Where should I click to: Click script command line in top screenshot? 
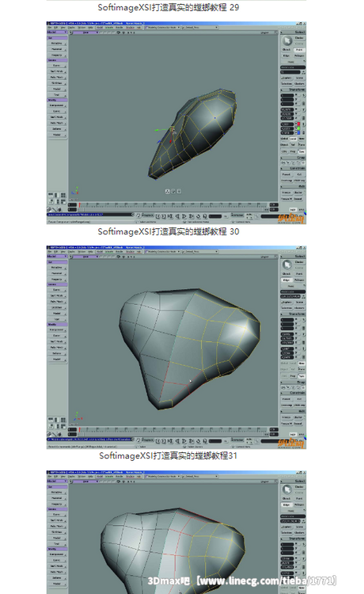coord(89,215)
